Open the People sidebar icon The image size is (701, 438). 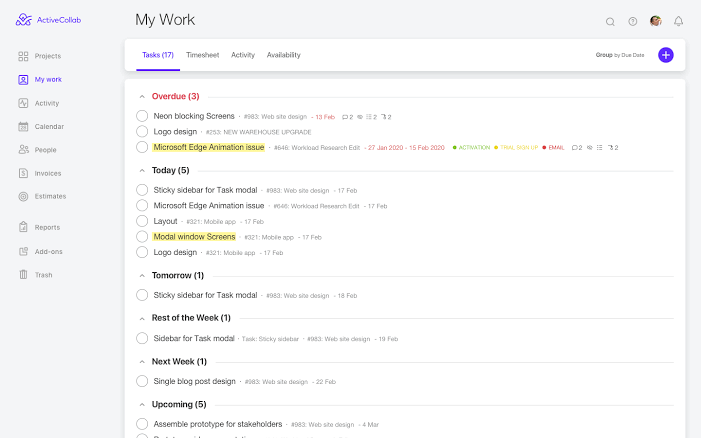point(23,150)
